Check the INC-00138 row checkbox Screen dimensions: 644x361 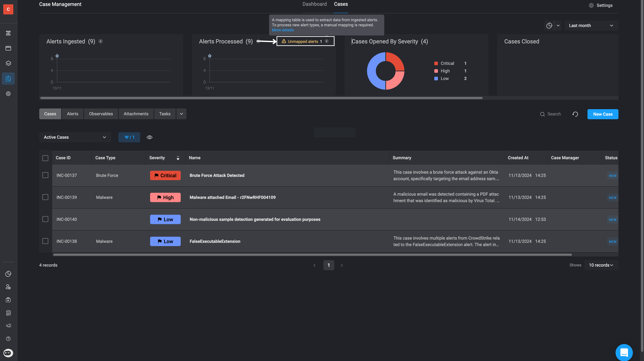click(x=45, y=241)
